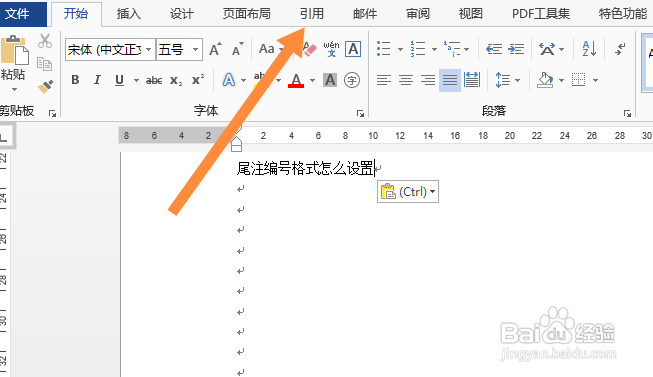The height and width of the screenshot is (377, 653).
Task: Decrease font size with shrink-font icon
Action: pos(237,49)
